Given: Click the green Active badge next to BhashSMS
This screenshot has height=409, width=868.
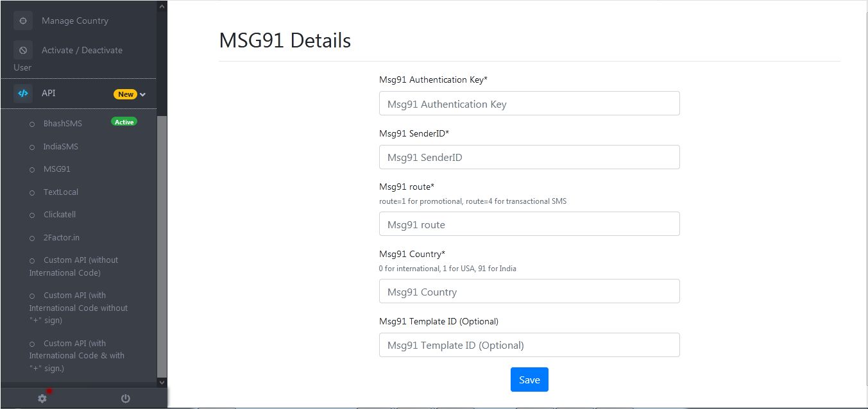Looking at the screenshot, I should 123,121.
